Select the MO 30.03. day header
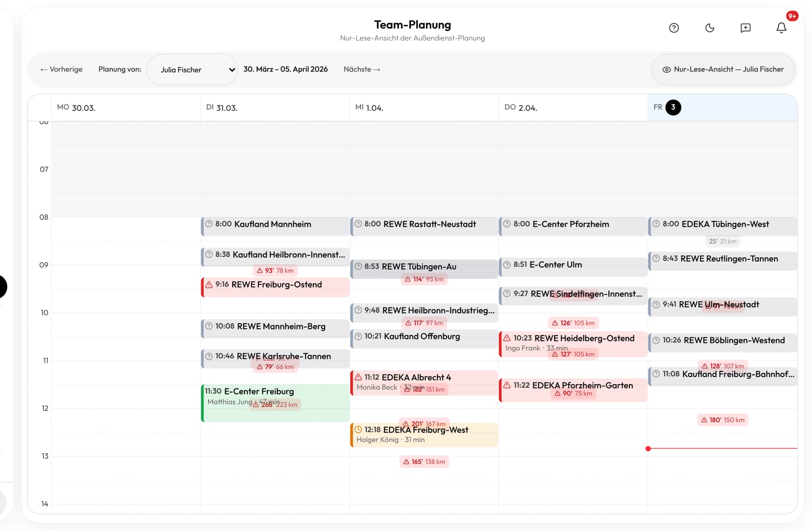This screenshot has width=812, height=531. click(x=76, y=107)
